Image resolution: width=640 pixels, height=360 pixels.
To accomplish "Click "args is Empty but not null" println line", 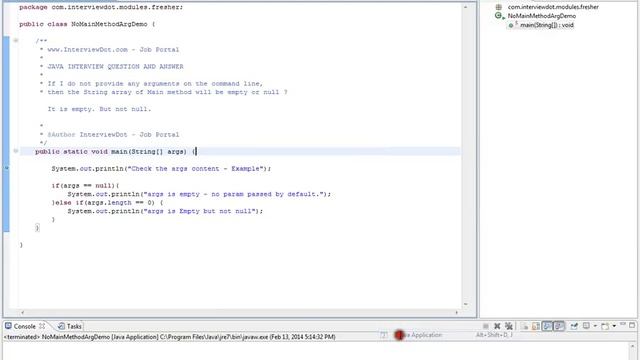I will (x=165, y=211).
